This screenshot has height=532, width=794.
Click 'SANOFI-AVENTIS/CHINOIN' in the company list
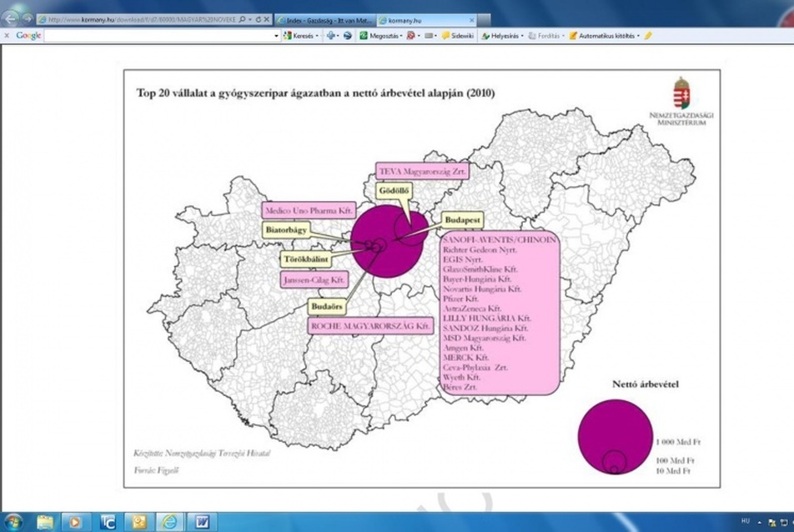pyautogui.click(x=500, y=239)
